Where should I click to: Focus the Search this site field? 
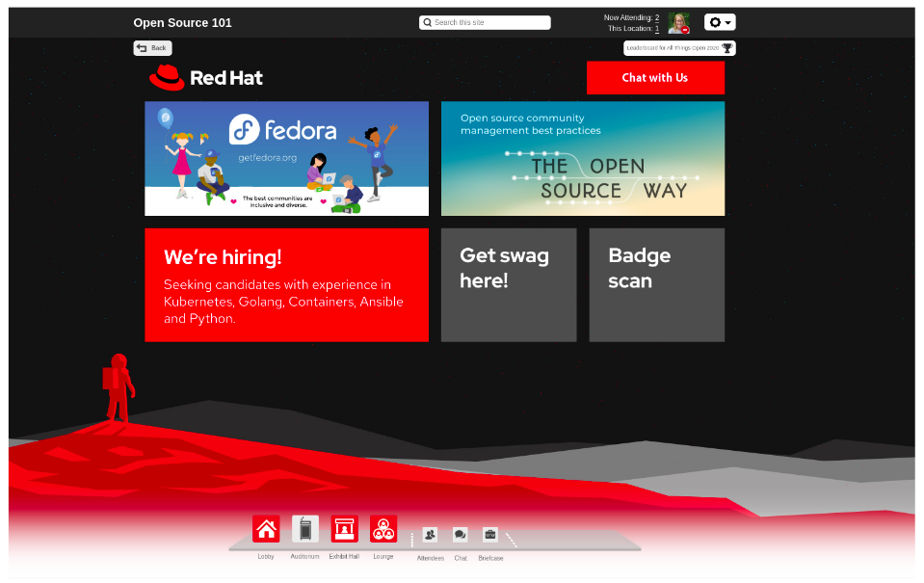point(485,22)
